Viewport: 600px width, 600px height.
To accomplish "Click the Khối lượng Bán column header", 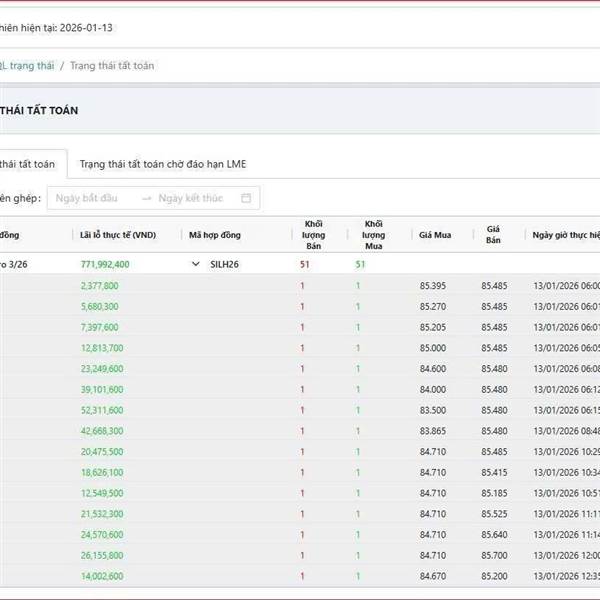I will tap(314, 235).
